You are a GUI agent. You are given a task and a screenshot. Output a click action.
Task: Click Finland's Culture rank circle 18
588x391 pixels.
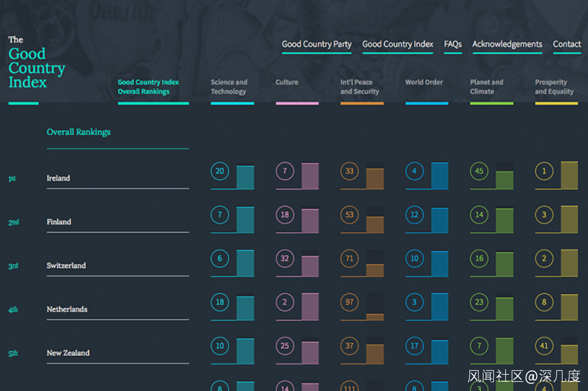coord(284,215)
